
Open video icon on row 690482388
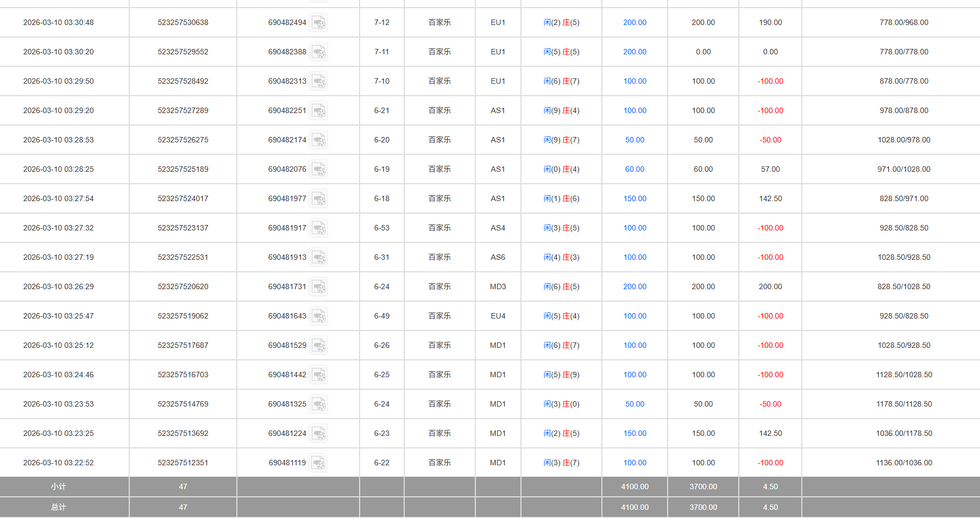[x=319, y=52]
